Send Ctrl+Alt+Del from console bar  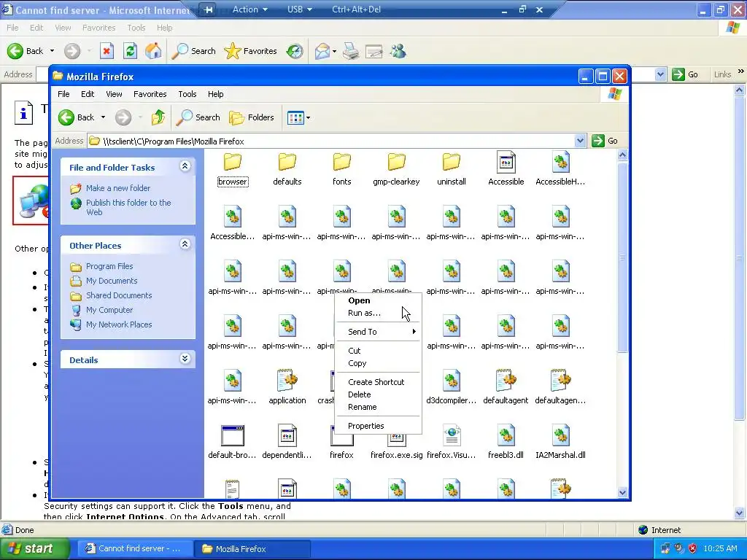click(x=356, y=9)
